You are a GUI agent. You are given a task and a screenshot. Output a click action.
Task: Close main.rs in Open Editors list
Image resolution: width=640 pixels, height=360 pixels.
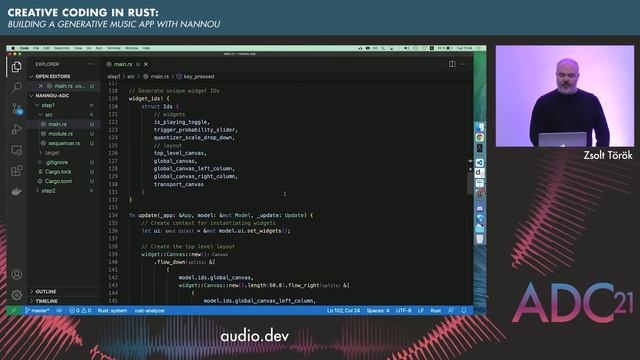coord(41,86)
